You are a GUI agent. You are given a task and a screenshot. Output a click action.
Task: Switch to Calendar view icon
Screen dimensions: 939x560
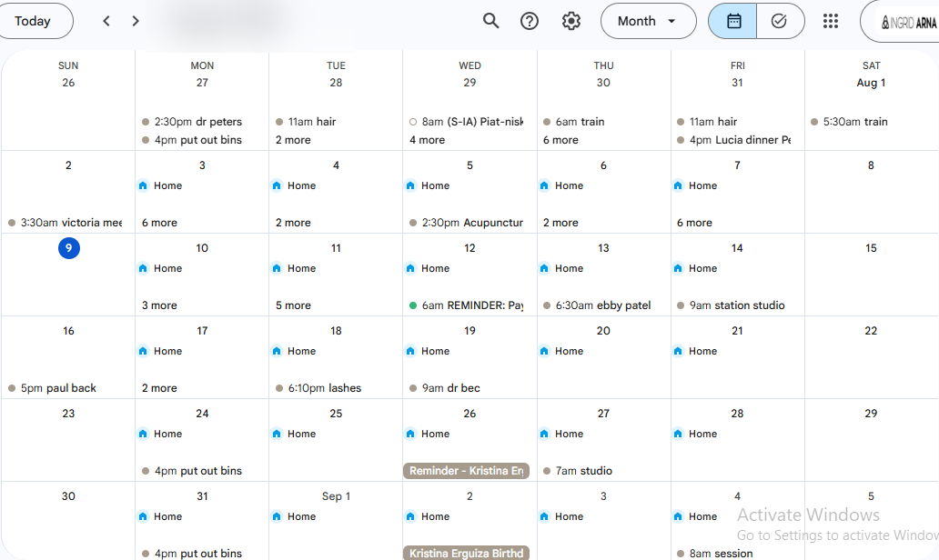pyautogui.click(x=733, y=21)
